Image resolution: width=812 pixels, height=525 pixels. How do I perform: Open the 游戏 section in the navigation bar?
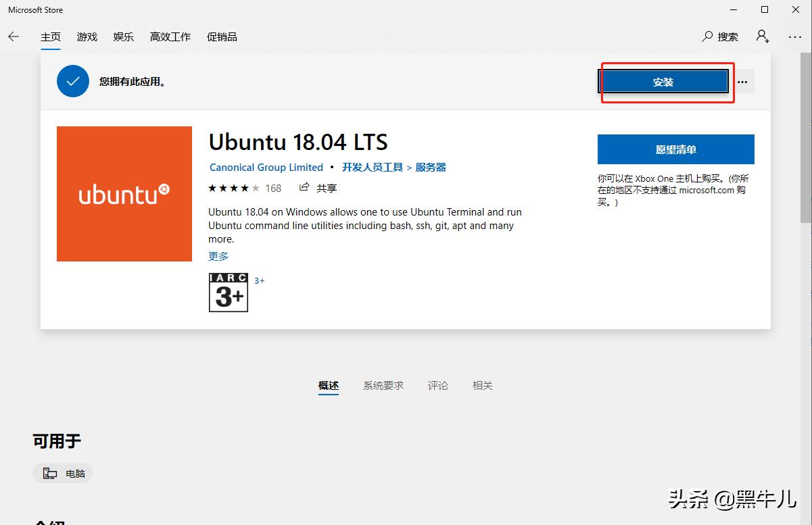tap(87, 36)
